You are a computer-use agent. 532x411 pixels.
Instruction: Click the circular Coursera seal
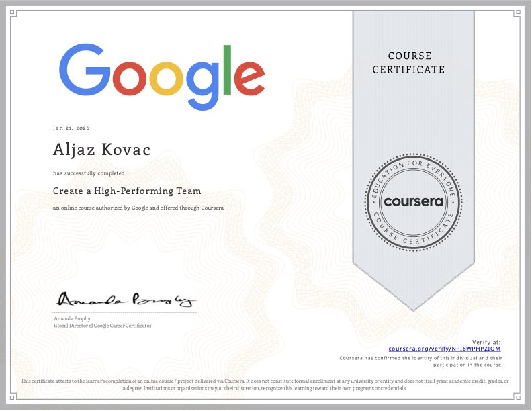tap(414, 201)
